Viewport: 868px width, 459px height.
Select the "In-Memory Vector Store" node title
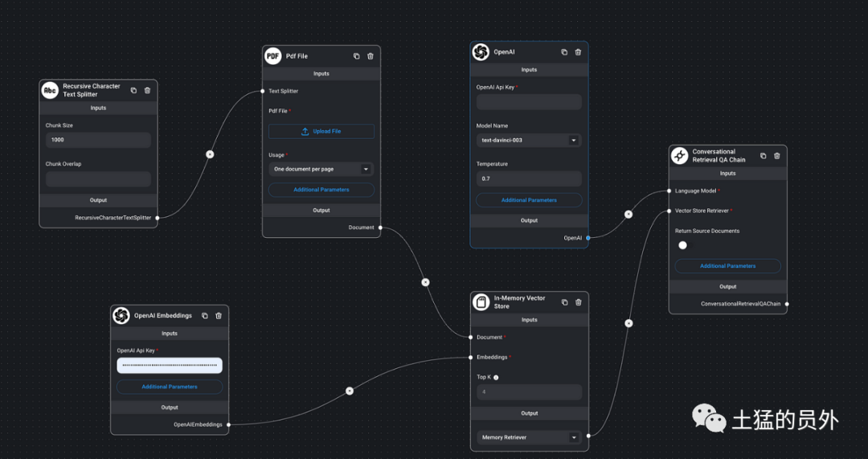coord(519,302)
